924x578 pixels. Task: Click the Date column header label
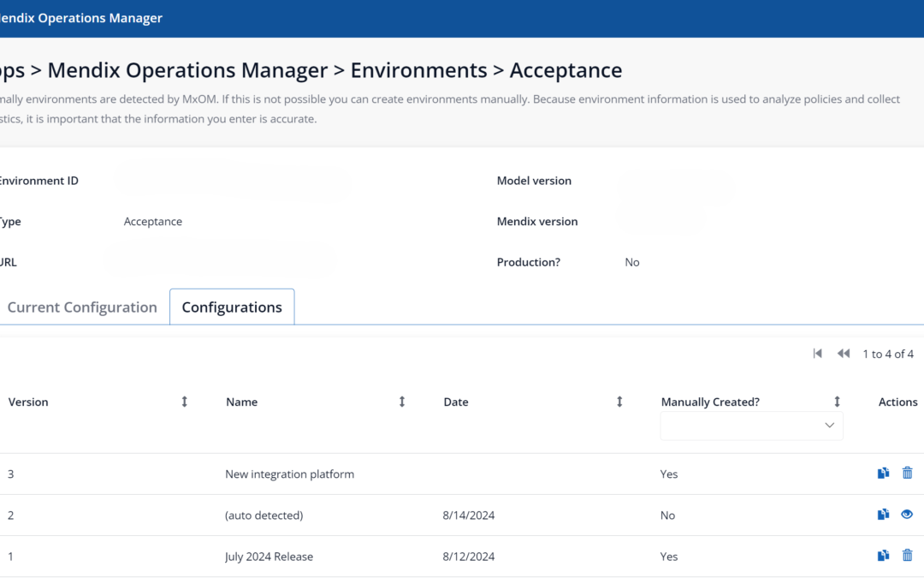pyautogui.click(x=456, y=402)
